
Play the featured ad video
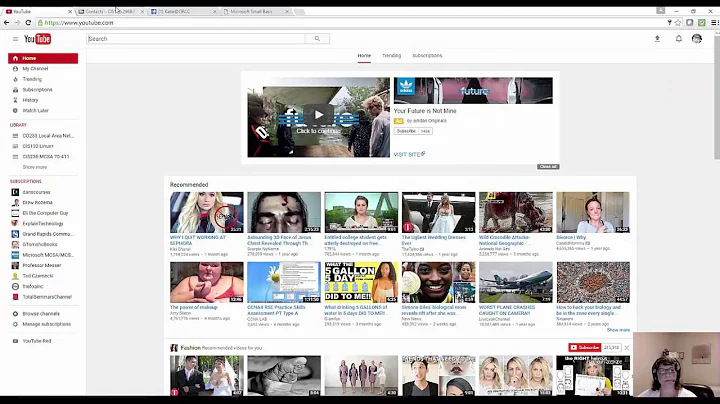[x=319, y=115]
